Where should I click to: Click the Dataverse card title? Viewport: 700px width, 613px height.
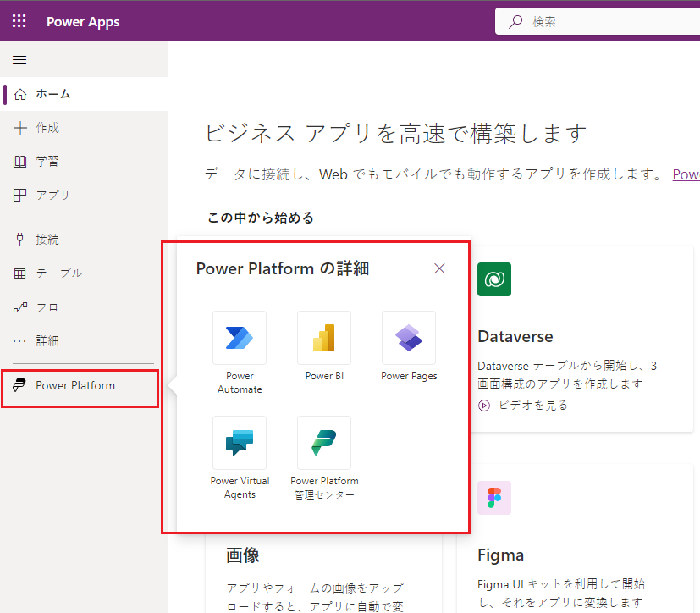coord(515,337)
